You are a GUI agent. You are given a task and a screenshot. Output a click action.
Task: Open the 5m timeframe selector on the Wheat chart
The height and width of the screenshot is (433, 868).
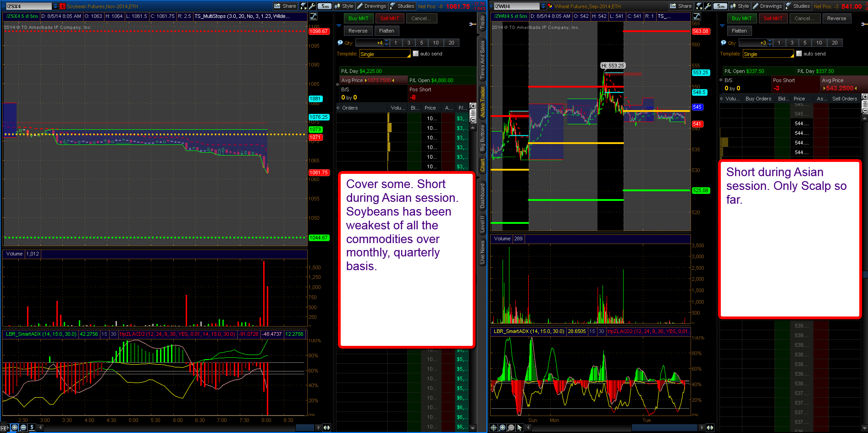(x=721, y=6)
